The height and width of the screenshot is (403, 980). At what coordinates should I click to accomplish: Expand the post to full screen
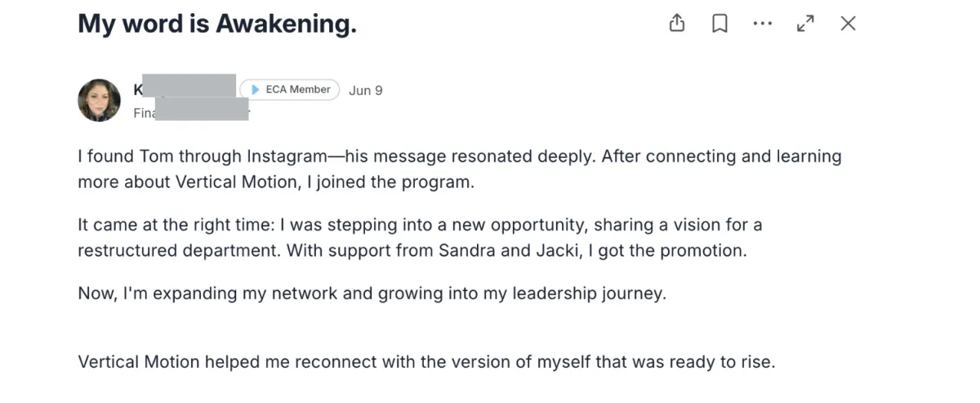[x=805, y=24]
